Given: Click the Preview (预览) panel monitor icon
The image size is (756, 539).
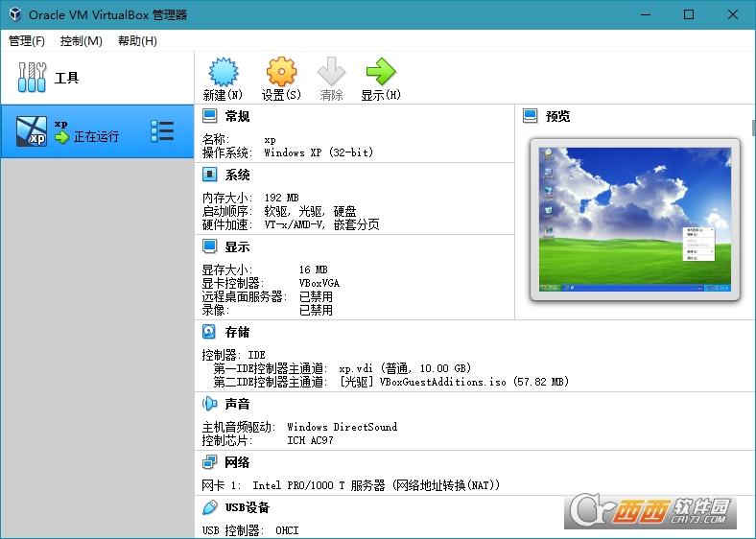Looking at the screenshot, I should (x=530, y=116).
